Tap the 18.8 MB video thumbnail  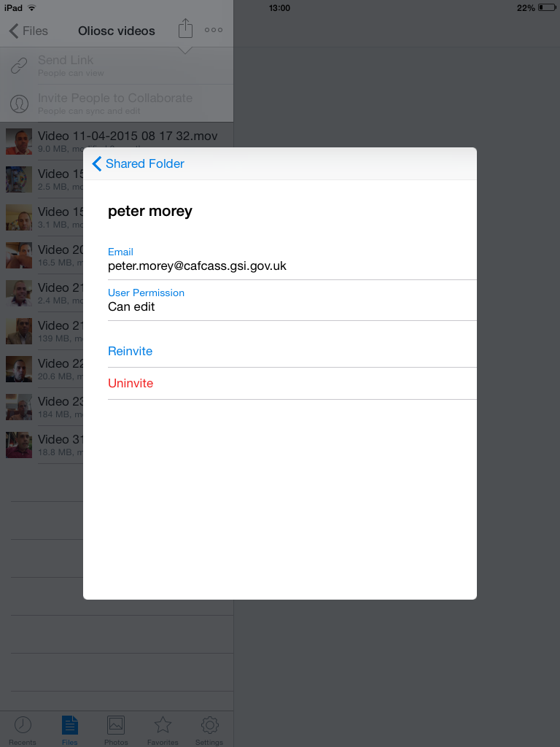18,444
